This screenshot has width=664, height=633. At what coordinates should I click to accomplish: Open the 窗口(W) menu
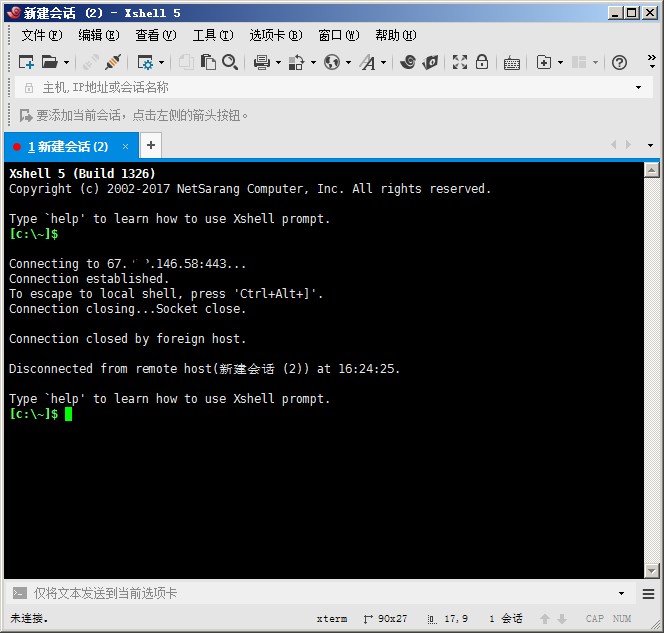[338, 35]
